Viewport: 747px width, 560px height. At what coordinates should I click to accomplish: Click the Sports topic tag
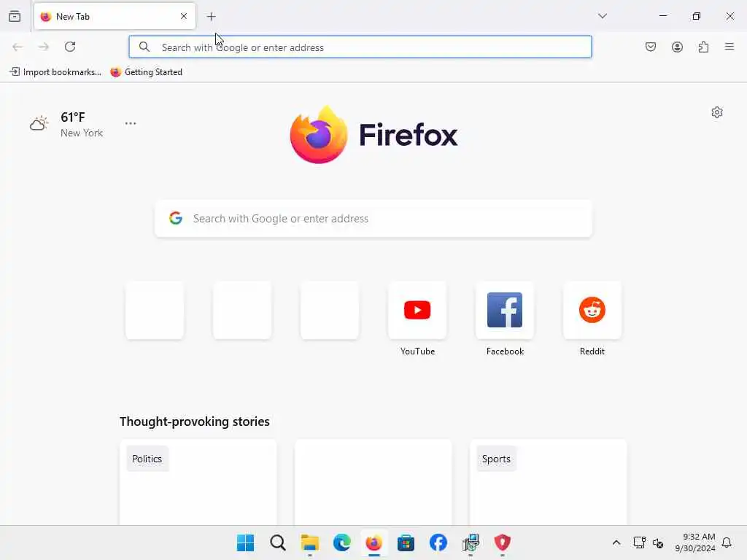pos(496,459)
